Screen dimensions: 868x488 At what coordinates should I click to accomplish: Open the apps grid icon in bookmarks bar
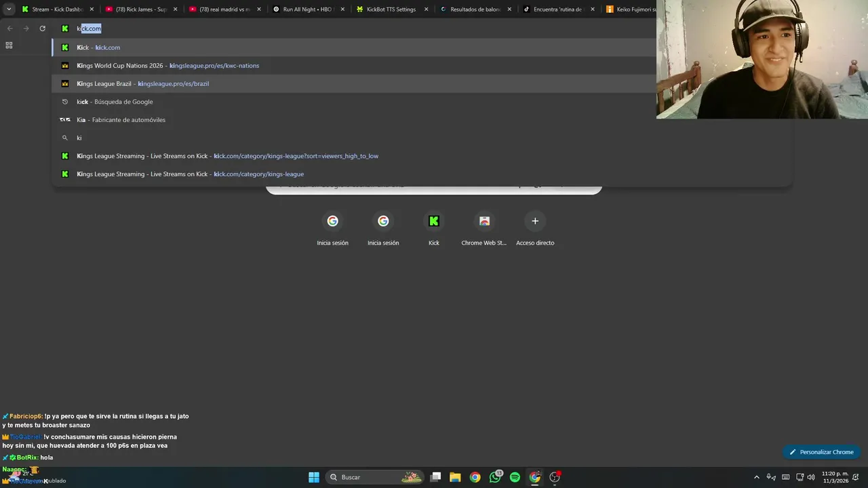pos(9,45)
